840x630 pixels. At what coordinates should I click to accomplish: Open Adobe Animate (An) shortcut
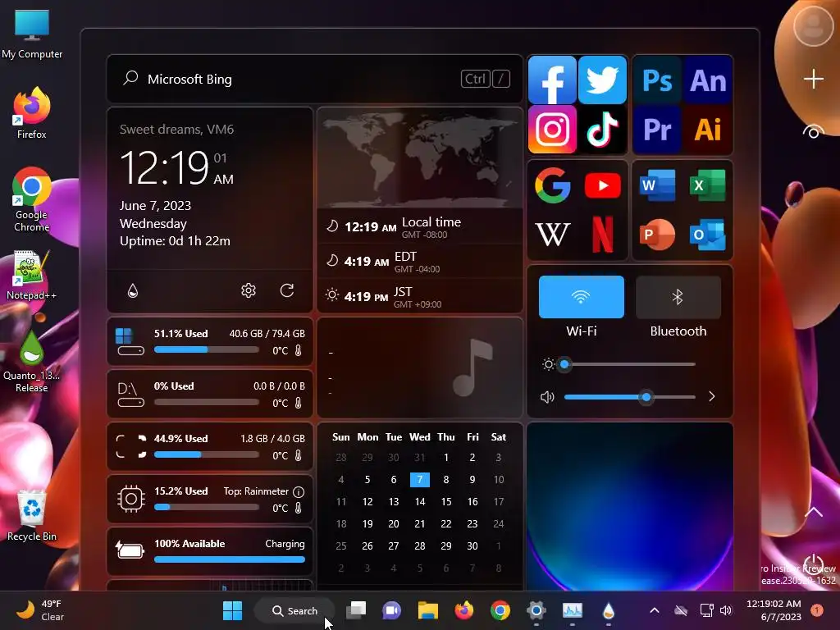708,80
